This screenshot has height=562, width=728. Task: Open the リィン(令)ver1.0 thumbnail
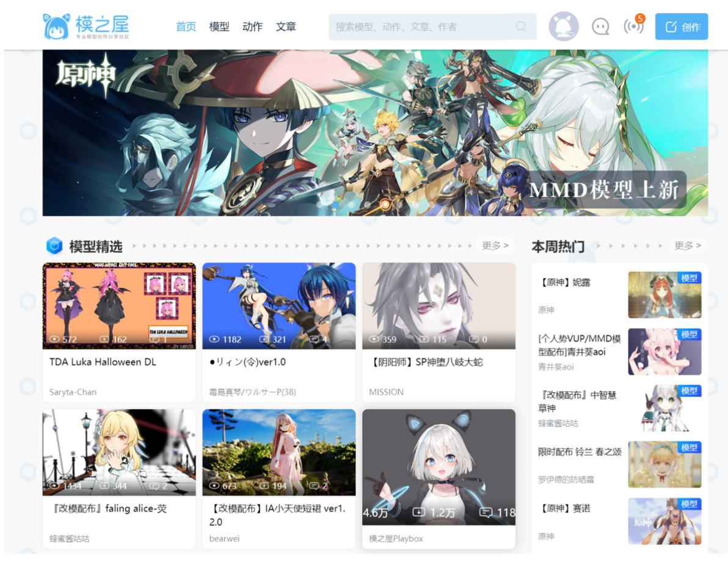tap(279, 305)
